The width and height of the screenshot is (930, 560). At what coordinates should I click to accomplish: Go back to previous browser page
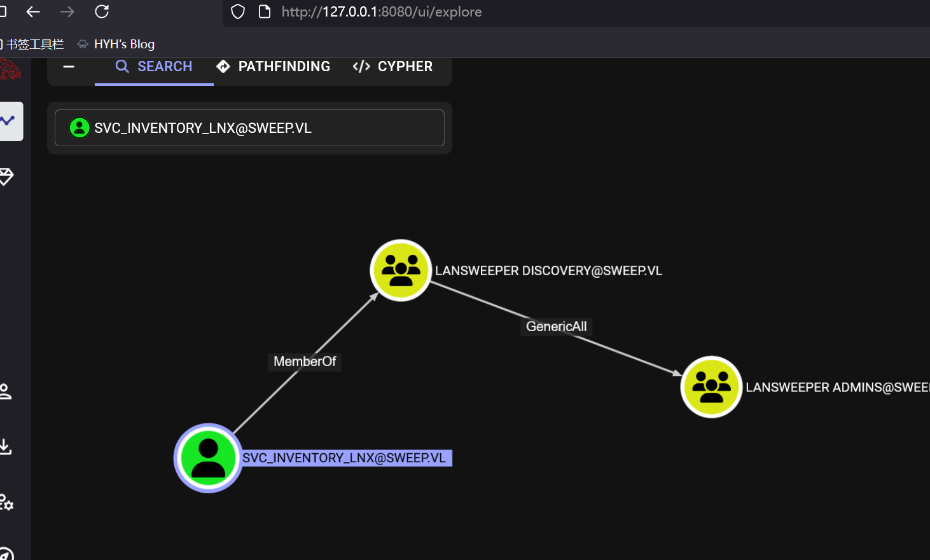point(33,11)
